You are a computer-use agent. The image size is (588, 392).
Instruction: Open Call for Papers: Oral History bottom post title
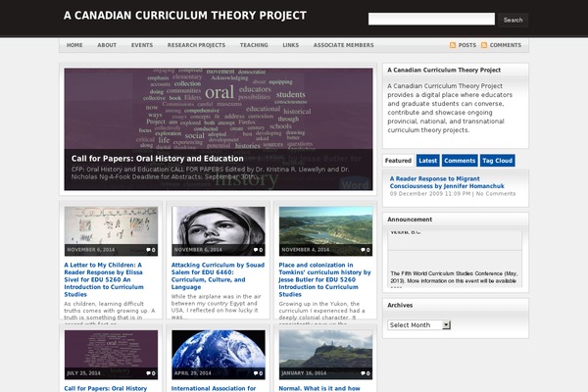(x=106, y=388)
